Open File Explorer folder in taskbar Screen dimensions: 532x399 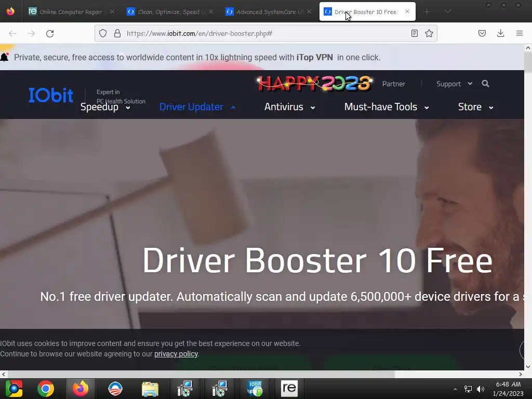click(150, 389)
